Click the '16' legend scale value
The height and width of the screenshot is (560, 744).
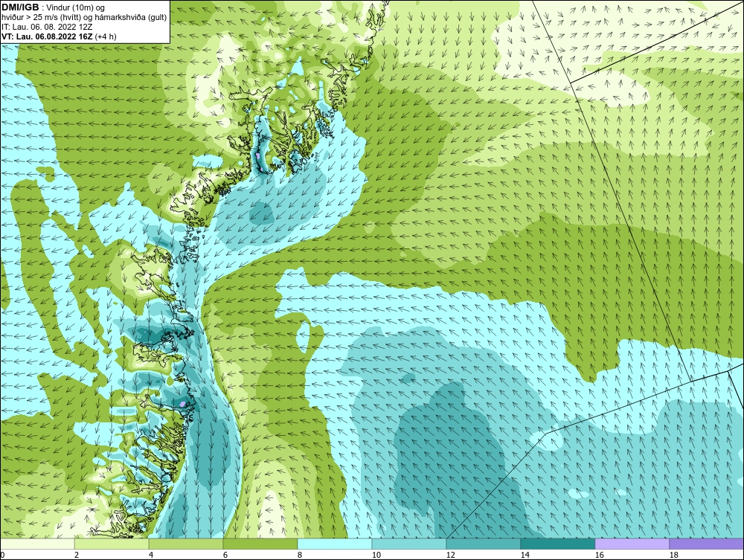[x=599, y=555]
